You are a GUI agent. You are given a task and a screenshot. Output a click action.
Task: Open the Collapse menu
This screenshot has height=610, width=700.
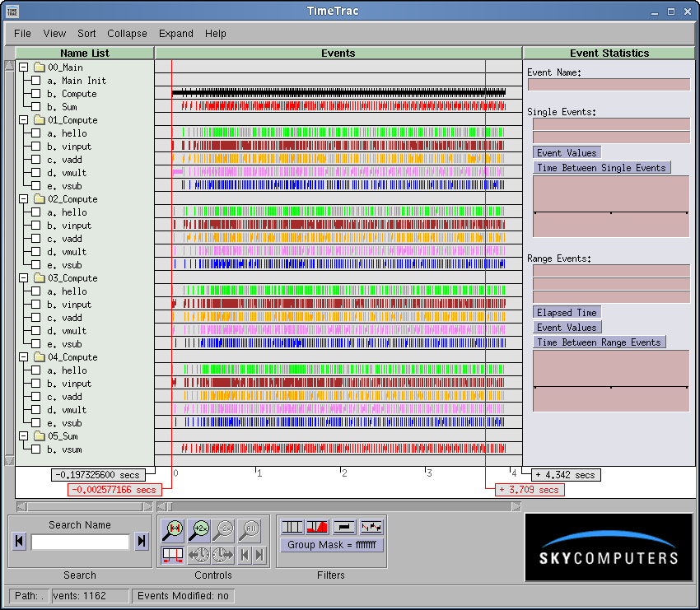pyautogui.click(x=127, y=34)
